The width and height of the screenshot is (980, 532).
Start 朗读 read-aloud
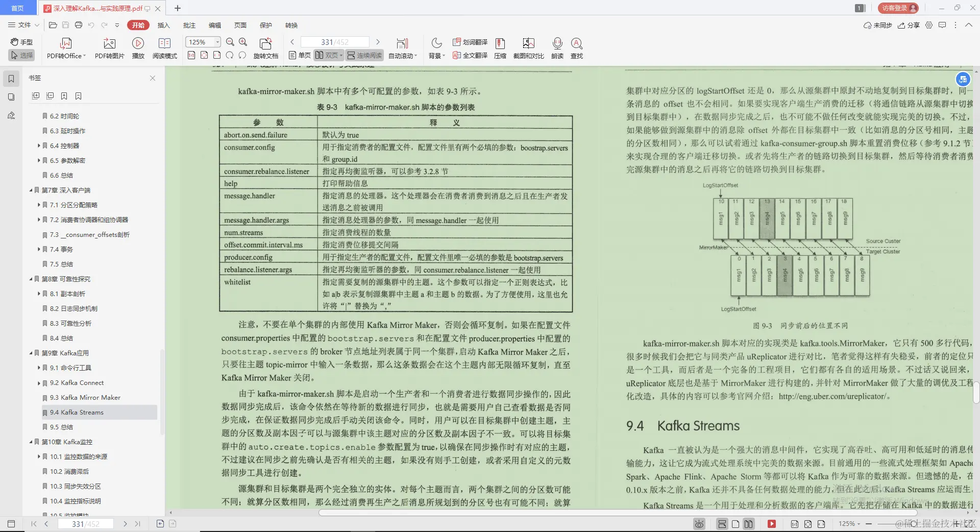pos(557,49)
